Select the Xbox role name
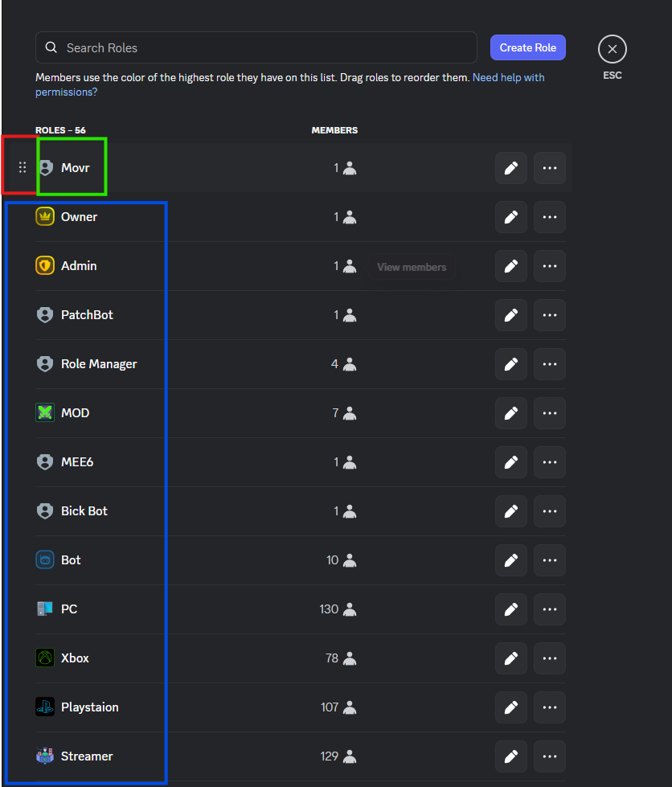This screenshot has width=672, height=787. pyautogui.click(x=75, y=658)
